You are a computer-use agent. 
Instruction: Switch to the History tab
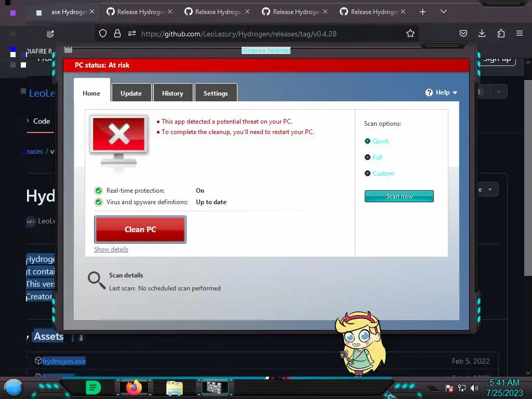[172, 93]
